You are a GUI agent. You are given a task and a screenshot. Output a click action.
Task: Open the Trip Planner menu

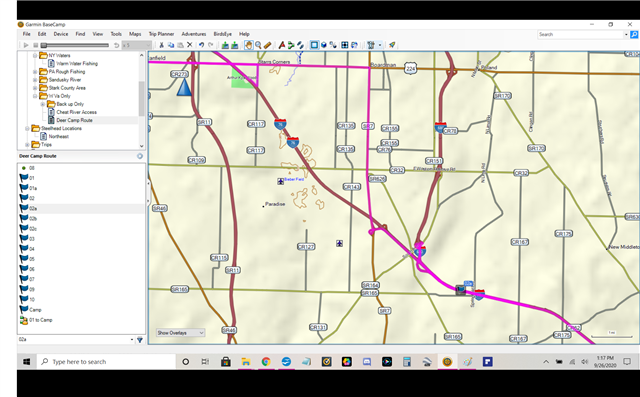point(161,34)
